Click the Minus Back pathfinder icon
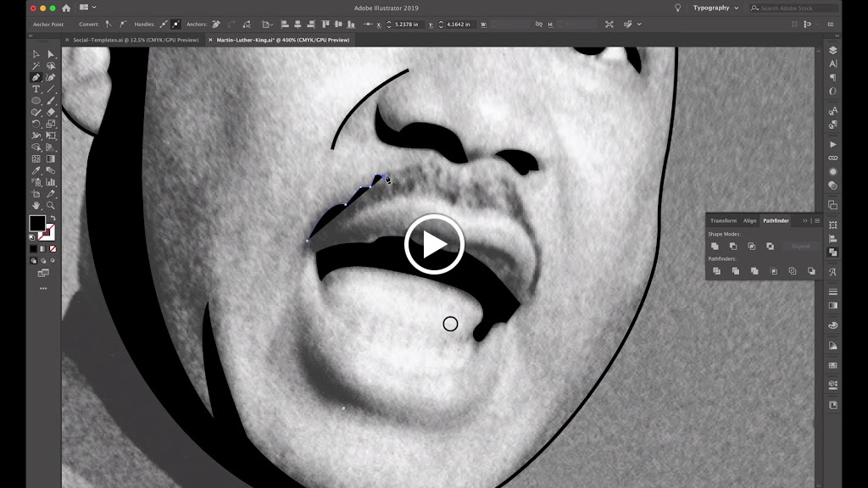 (x=811, y=271)
